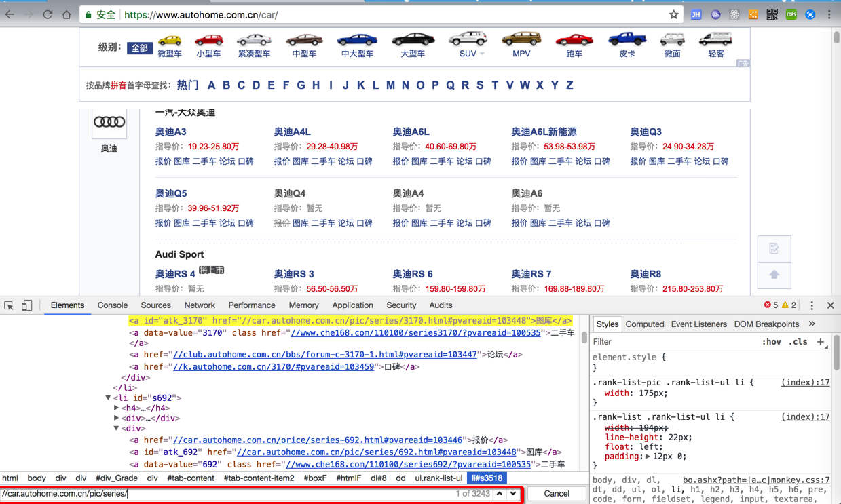Open the DevTools customize three-dot menu

(812, 305)
